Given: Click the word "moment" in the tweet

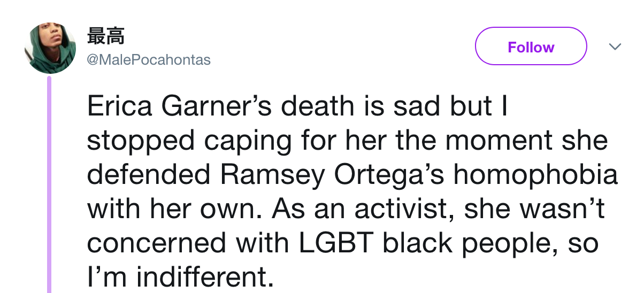Looking at the screenshot, I should [x=492, y=142].
